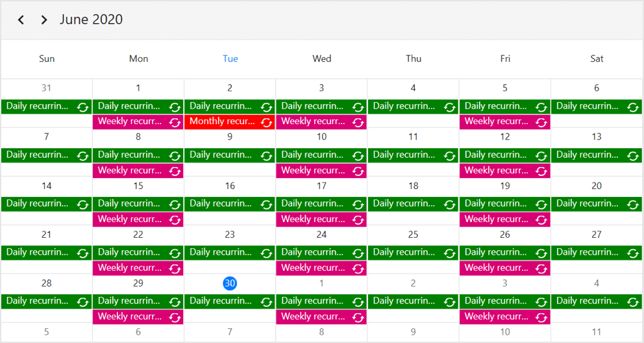This screenshot has width=644, height=343.
Task: Click recurrence icon on June 6 daily event
Action: point(633,107)
